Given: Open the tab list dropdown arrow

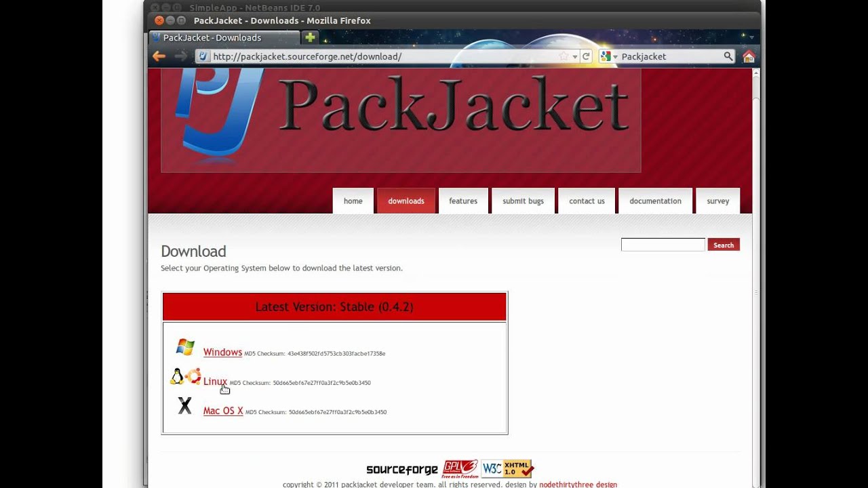Looking at the screenshot, I should 751,37.
